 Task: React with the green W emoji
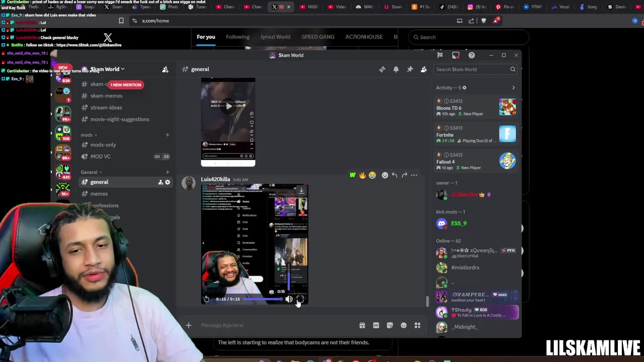click(x=353, y=175)
